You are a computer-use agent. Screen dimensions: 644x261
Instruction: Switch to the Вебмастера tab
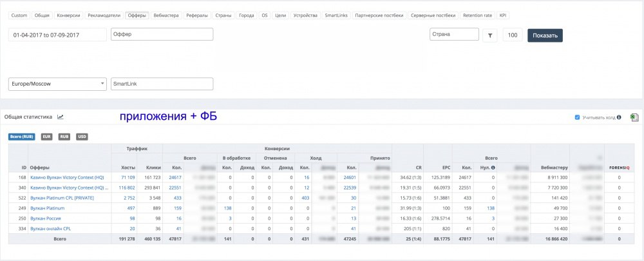pos(166,15)
